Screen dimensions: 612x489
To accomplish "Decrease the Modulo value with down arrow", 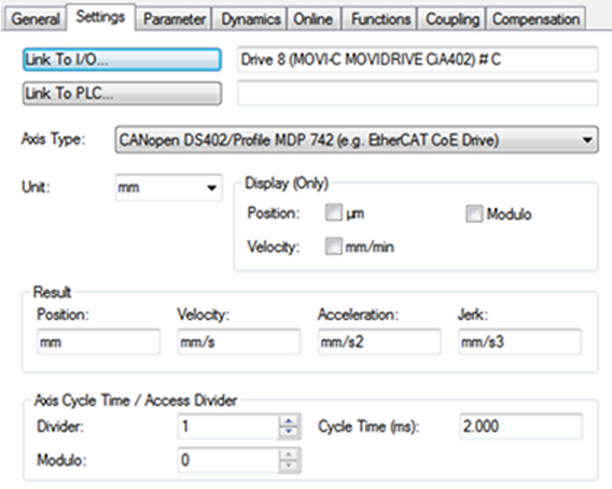I will pyautogui.click(x=290, y=466).
